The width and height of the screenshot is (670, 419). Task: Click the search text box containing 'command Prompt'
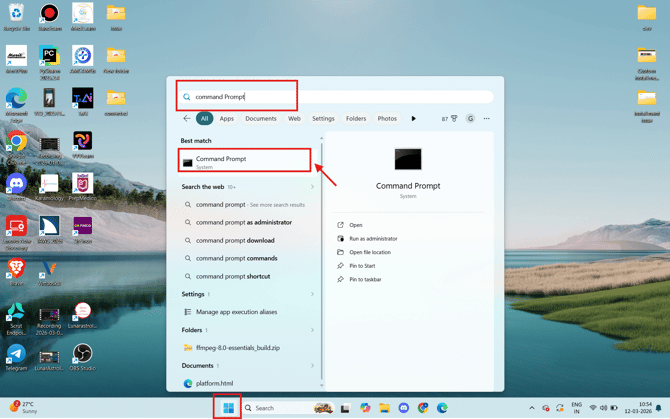click(336, 97)
